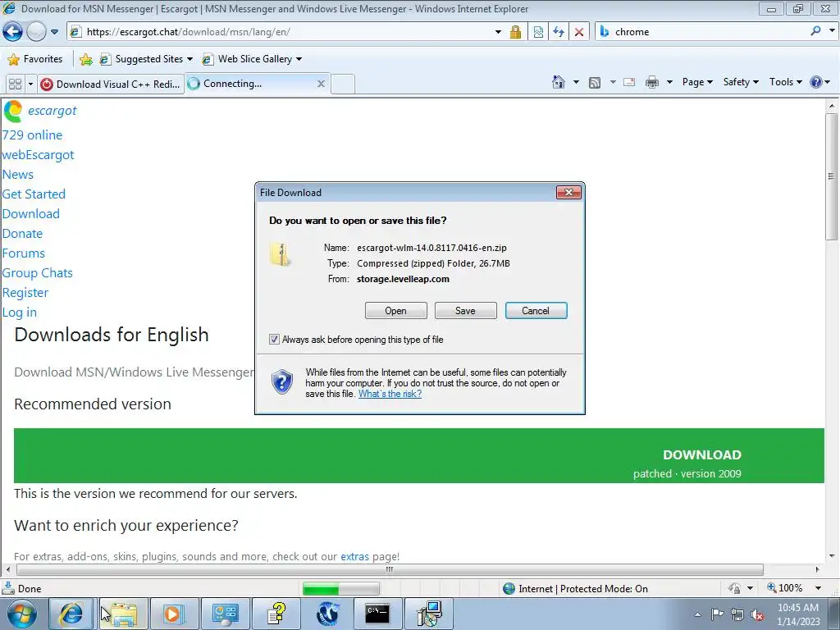840x630 pixels.
Task: Open the Command Prompt taskbar icon
Action: coord(377,614)
